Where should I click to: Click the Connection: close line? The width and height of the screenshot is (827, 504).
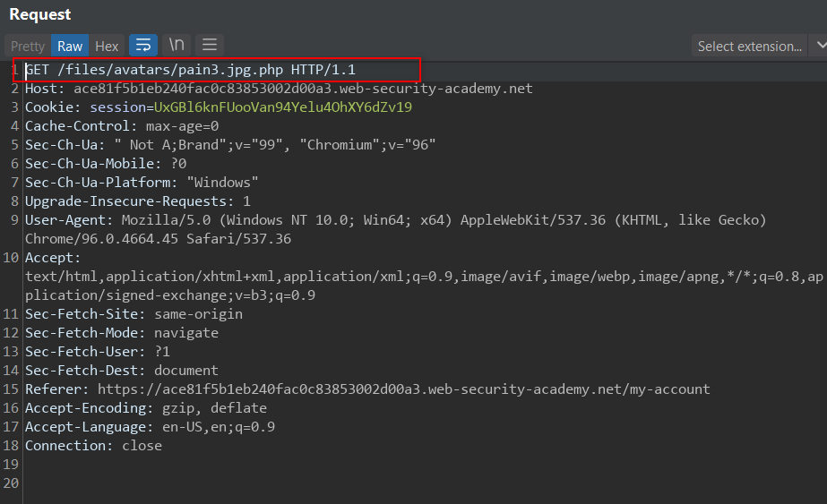pyautogui.click(x=94, y=446)
